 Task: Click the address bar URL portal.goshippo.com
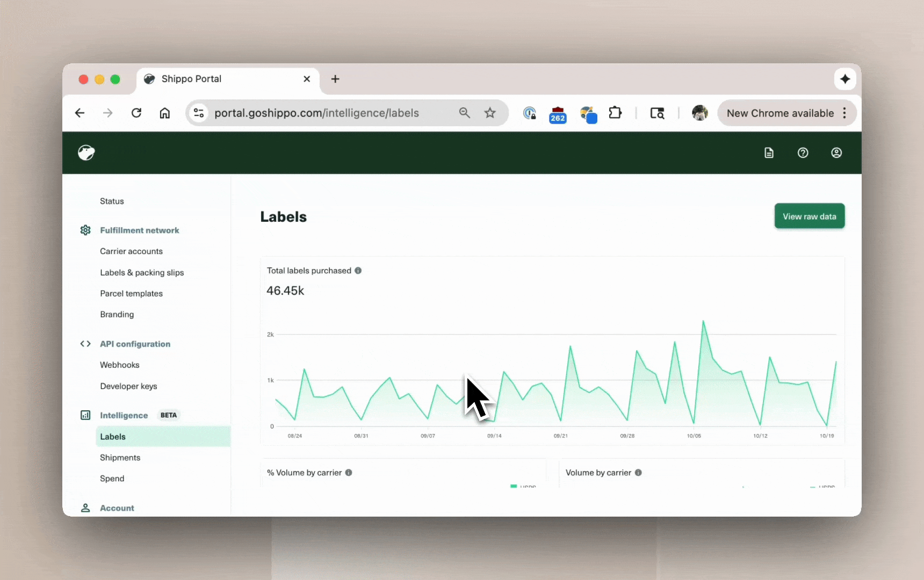316,113
